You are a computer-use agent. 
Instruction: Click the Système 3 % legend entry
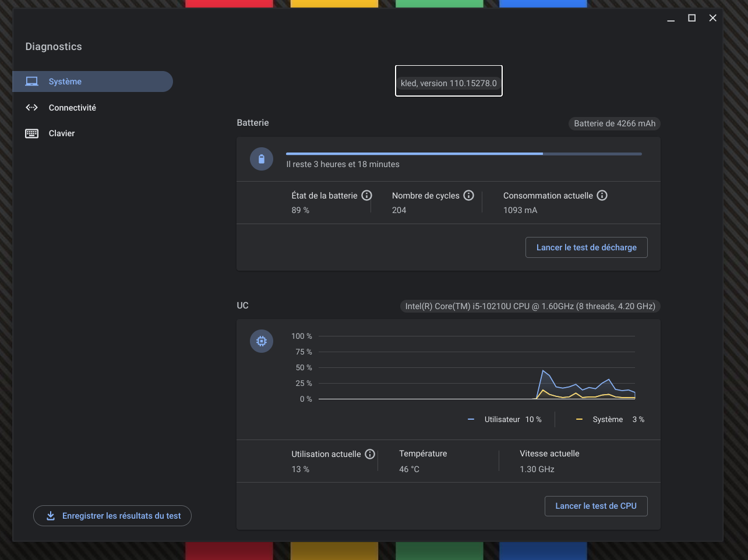click(x=610, y=419)
